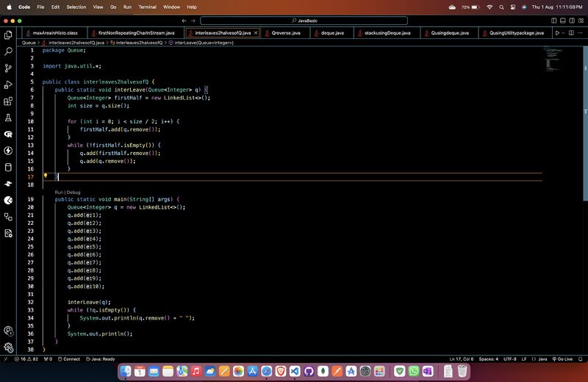This screenshot has height=382, width=588.
Task: Open the Explorer view in activity bar
Action: pos(8,35)
